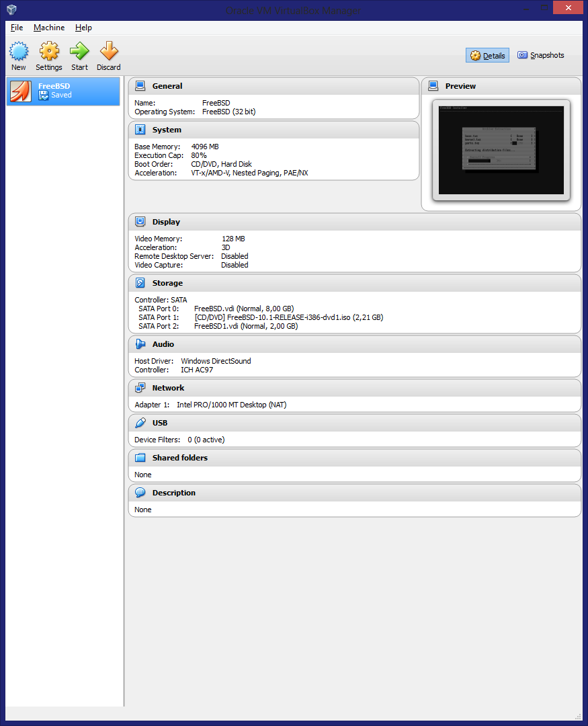Click the Shared folders section folder icon
This screenshot has width=588, height=726.
[x=140, y=458]
